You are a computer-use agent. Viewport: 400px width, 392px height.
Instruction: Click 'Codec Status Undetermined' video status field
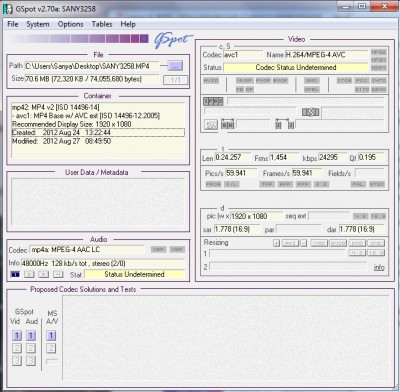pyautogui.click(x=296, y=67)
